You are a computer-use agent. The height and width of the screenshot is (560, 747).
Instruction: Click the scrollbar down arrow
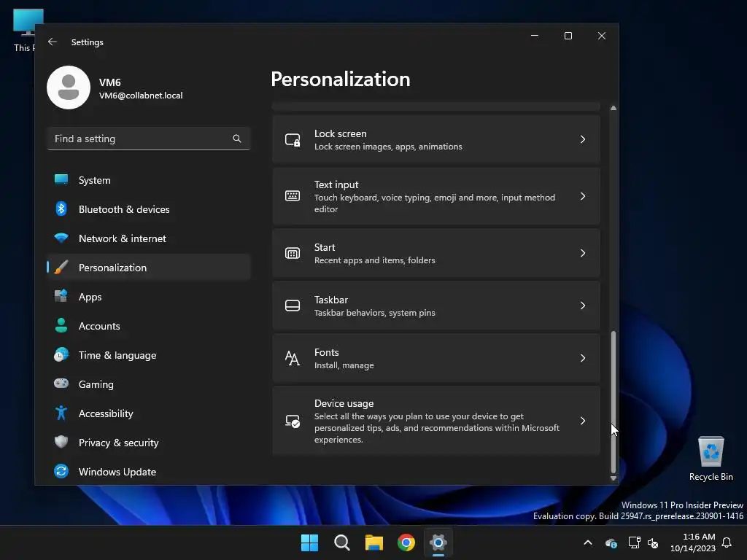tap(613, 478)
